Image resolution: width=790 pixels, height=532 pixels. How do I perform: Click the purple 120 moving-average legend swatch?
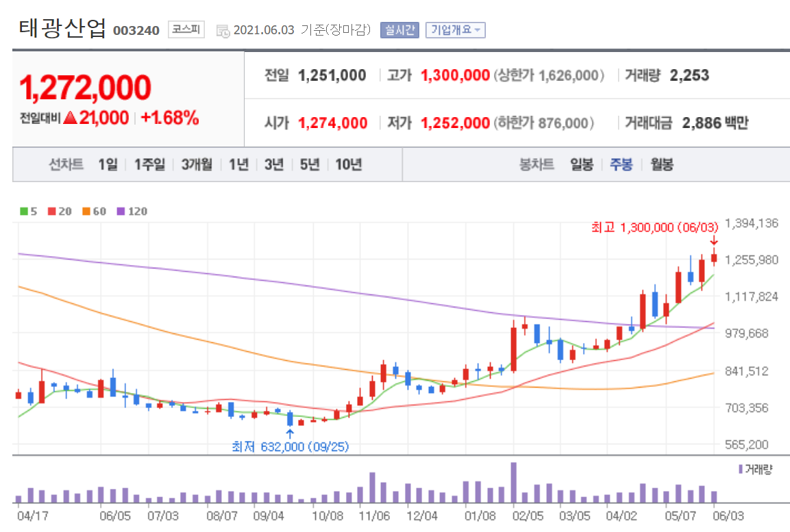pyautogui.click(x=121, y=212)
